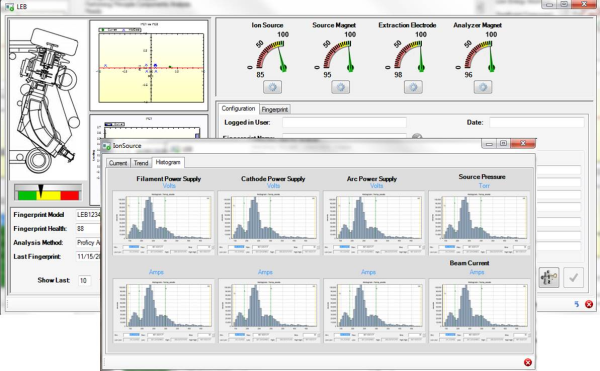Click the Show Last value field
Image resolution: width=600 pixels, height=371 pixels.
(84, 280)
